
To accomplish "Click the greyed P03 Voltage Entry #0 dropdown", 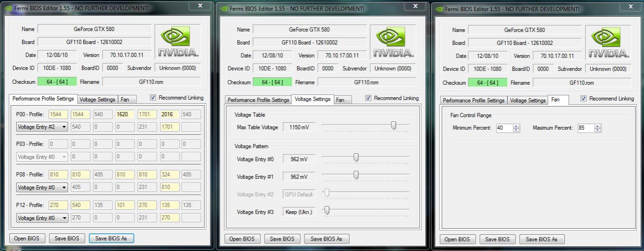I will [42, 157].
